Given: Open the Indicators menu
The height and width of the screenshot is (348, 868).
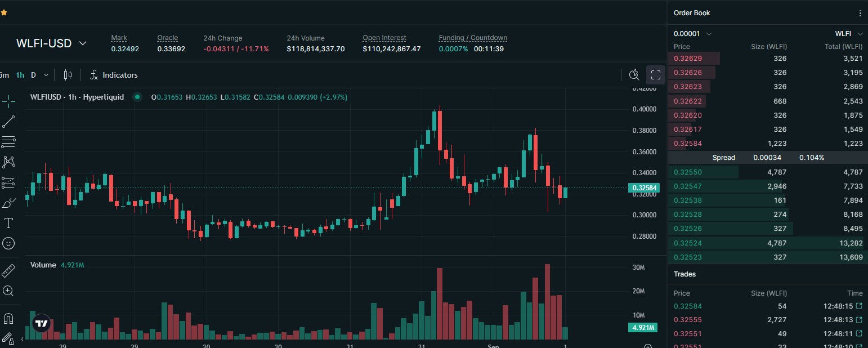Looking at the screenshot, I should click(114, 75).
